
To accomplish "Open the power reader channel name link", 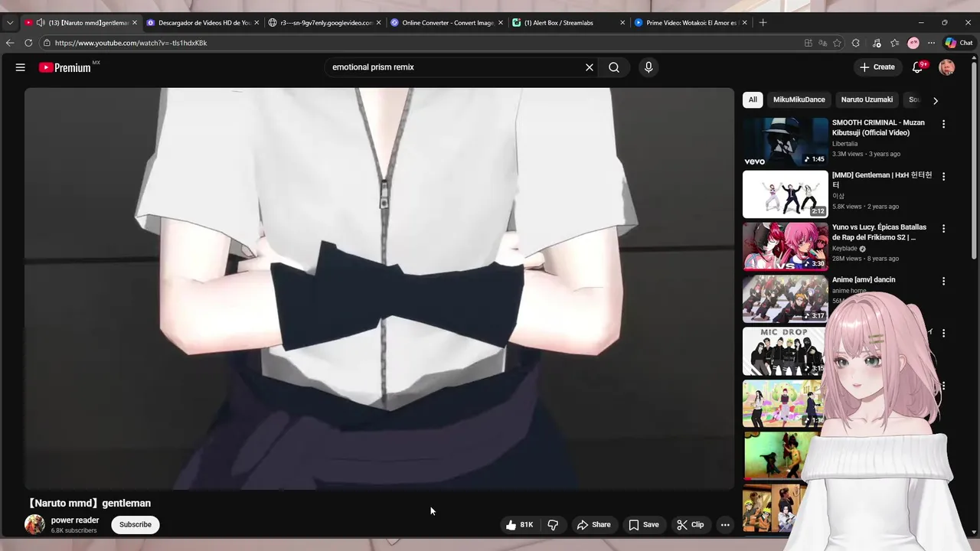I will coord(75,520).
